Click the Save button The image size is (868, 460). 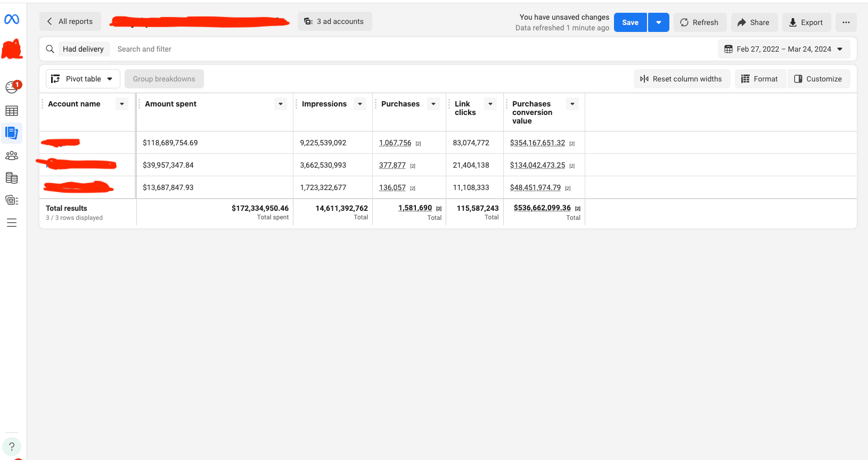click(630, 22)
